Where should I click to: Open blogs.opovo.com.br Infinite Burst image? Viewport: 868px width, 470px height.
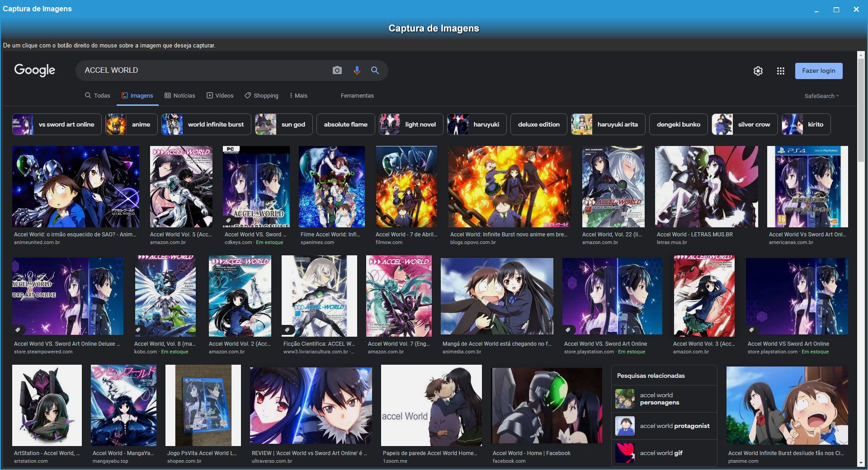click(x=510, y=187)
